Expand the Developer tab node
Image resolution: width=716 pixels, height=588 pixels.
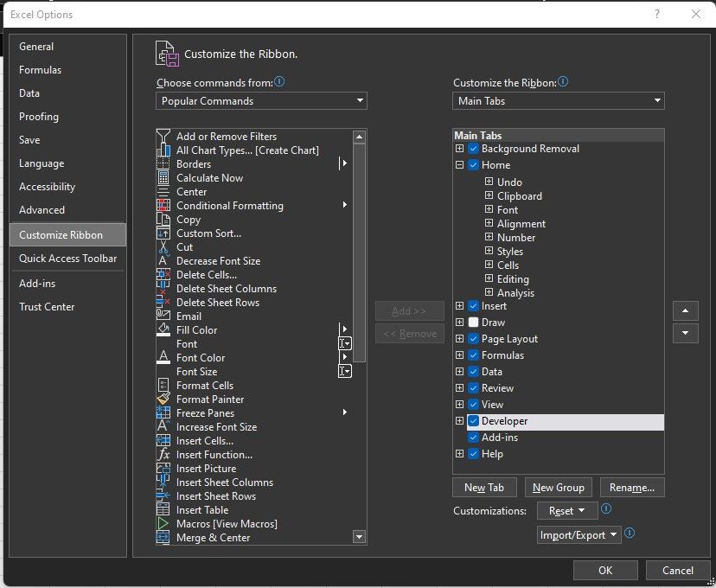[x=459, y=421]
